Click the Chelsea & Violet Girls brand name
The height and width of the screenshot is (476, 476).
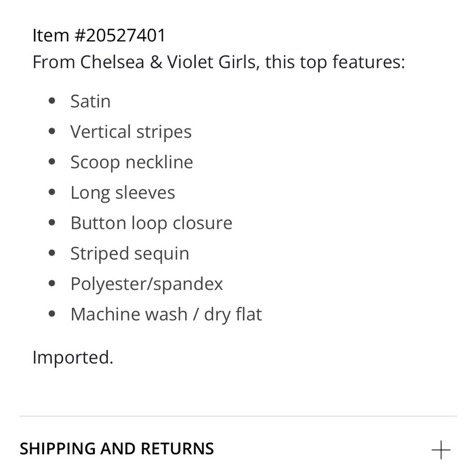pos(168,62)
